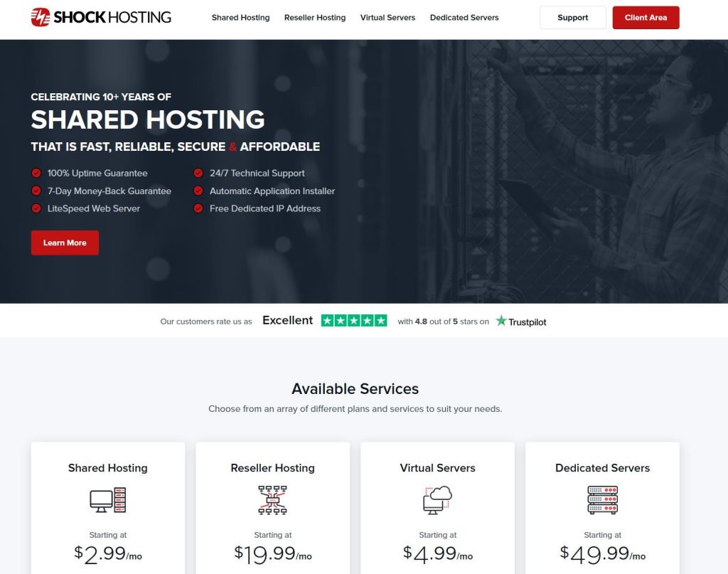Click the $4.99/mo price
728x574 pixels.
437,553
